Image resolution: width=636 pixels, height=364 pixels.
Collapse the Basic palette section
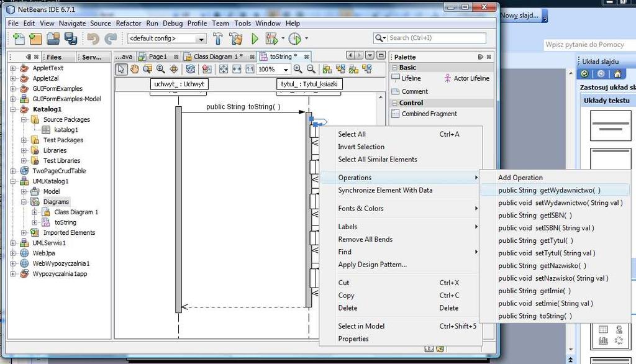point(394,68)
